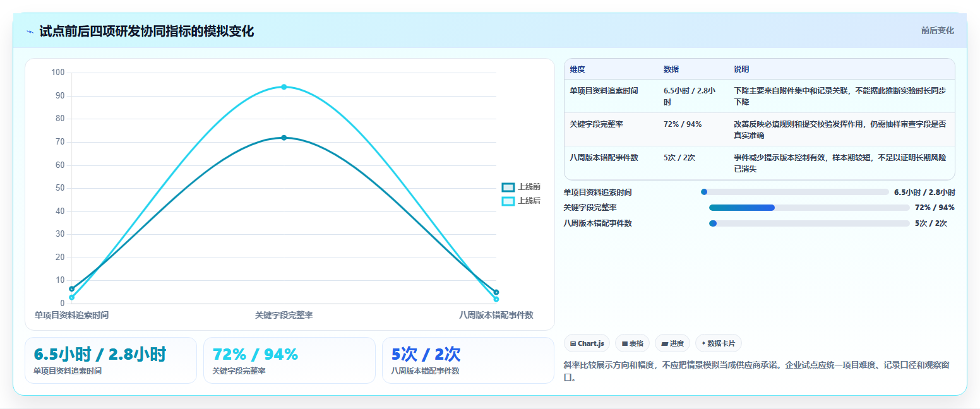
Task: Select the 进度 tag
Action: click(672, 343)
